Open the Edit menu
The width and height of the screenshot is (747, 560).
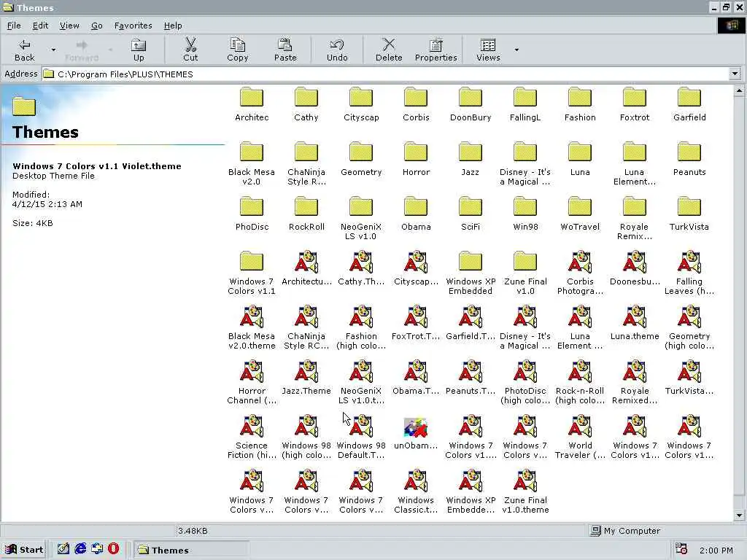41,26
